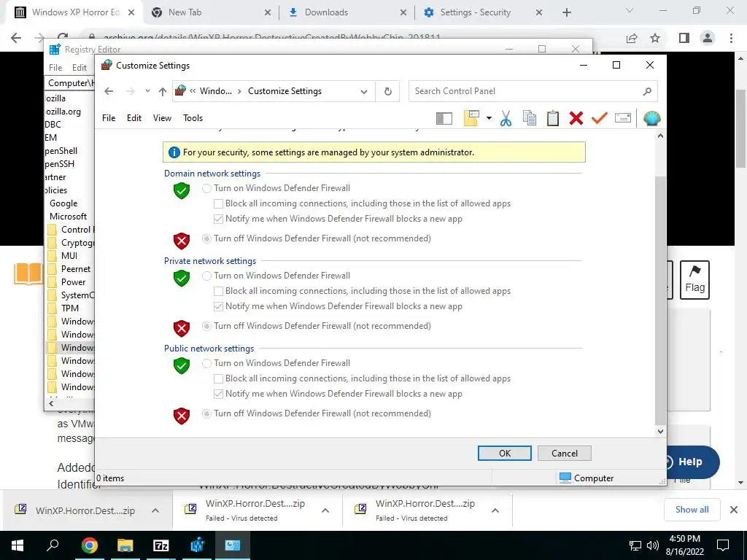Viewport: 747px width, 560px height.
Task: Open Chrome three-dot menu
Action: 731,38
